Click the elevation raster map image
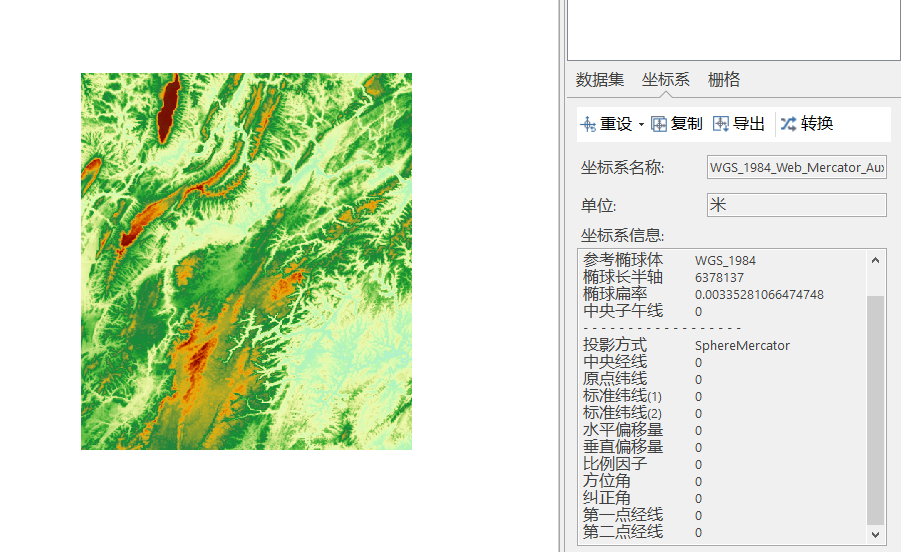901x552 pixels. (247, 261)
